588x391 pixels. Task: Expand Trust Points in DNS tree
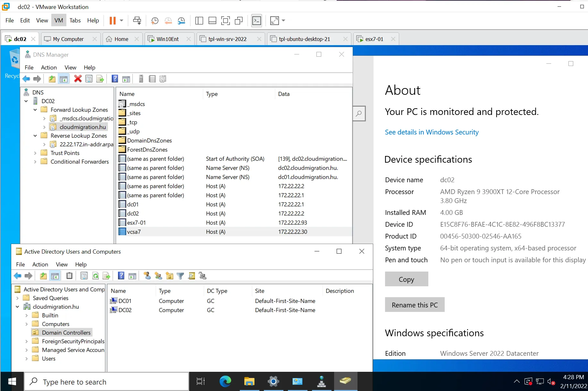click(x=35, y=153)
